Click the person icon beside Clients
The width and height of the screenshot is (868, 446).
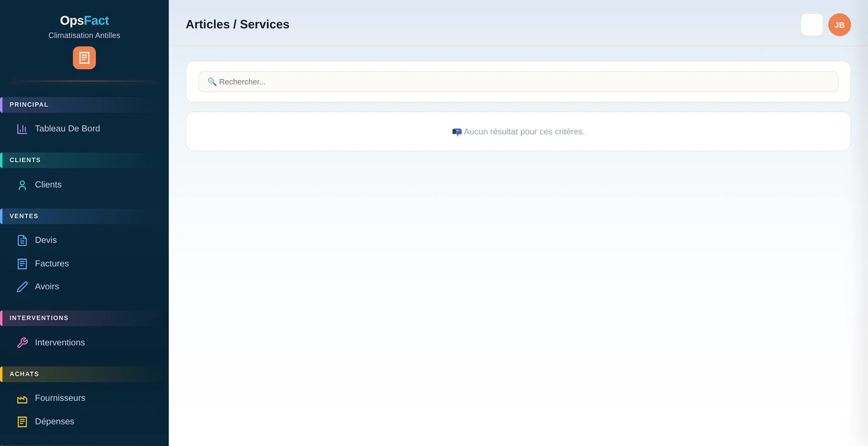(22, 185)
